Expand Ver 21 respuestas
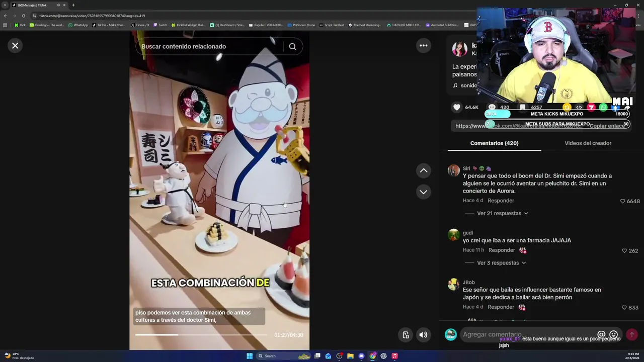This screenshot has width=644, height=362. [x=502, y=213]
